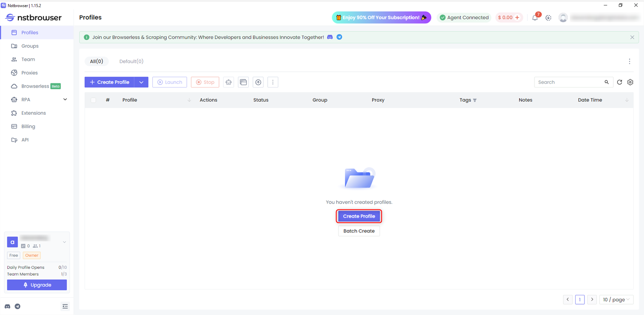Collapse the sidebar with the toggle icon
Screen dimensions: 644x315
point(65,307)
